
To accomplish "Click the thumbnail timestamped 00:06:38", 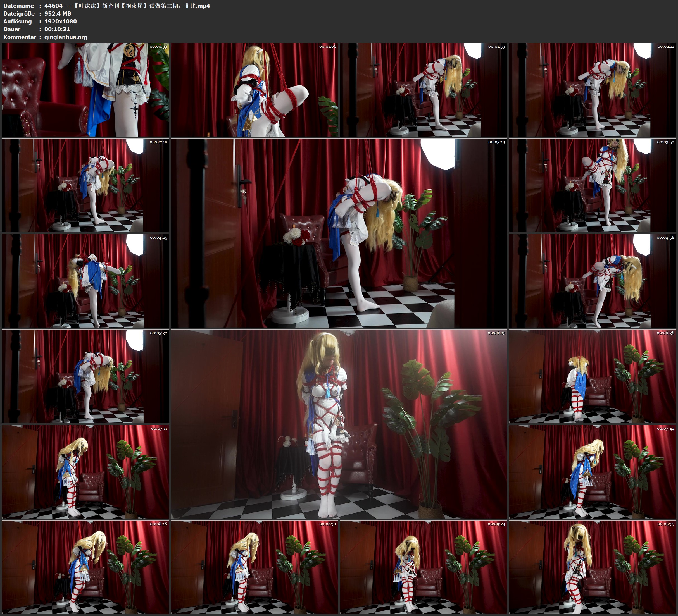I will (x=593, y=376).
